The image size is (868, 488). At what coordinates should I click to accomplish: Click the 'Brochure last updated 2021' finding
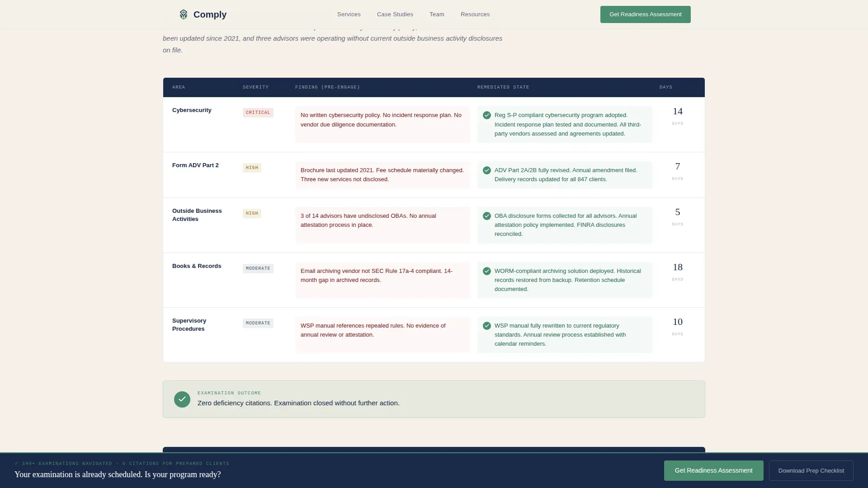tap(382, 175)
